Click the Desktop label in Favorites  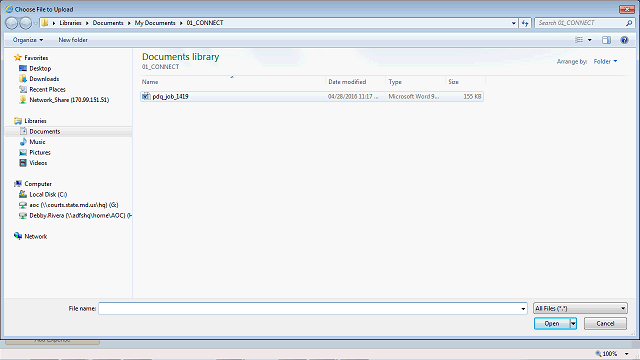[40, 69]
